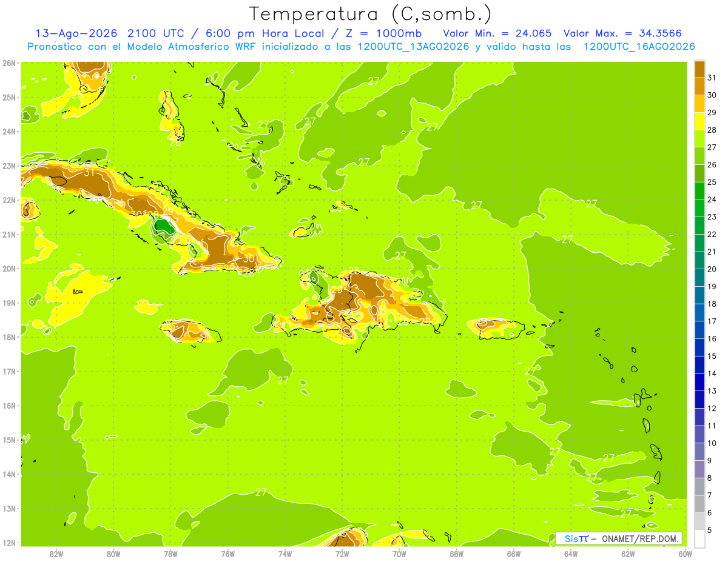Image resolution: width=728 pixels, height=562 pixels.
Task: Click the yellow swatch between 28 and 29
Action: click(x=699, y=121)
